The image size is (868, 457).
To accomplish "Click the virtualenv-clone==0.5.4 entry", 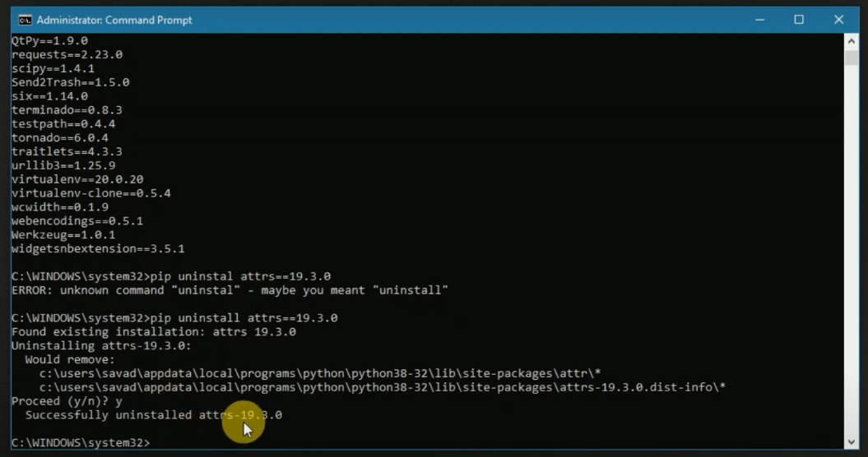I will point(91,194).
